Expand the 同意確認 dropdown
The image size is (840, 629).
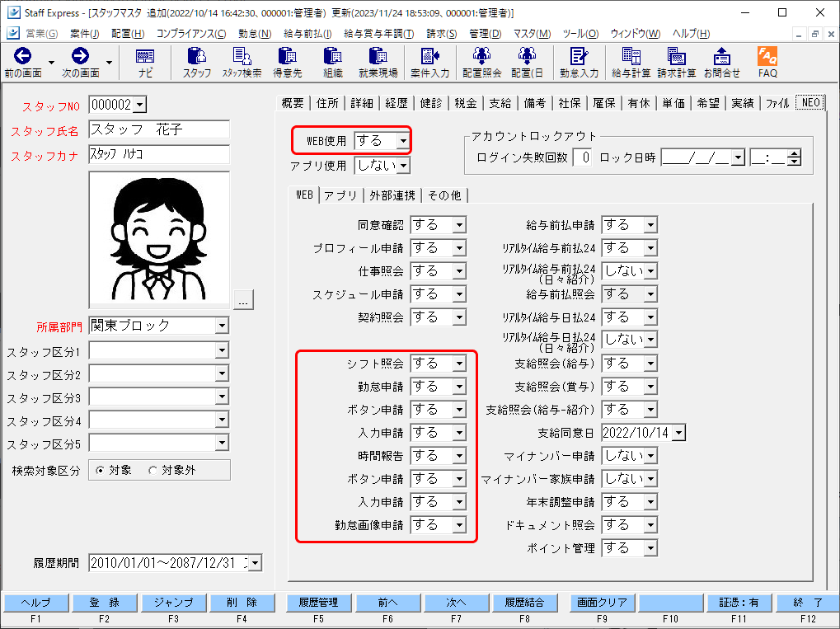459,225
